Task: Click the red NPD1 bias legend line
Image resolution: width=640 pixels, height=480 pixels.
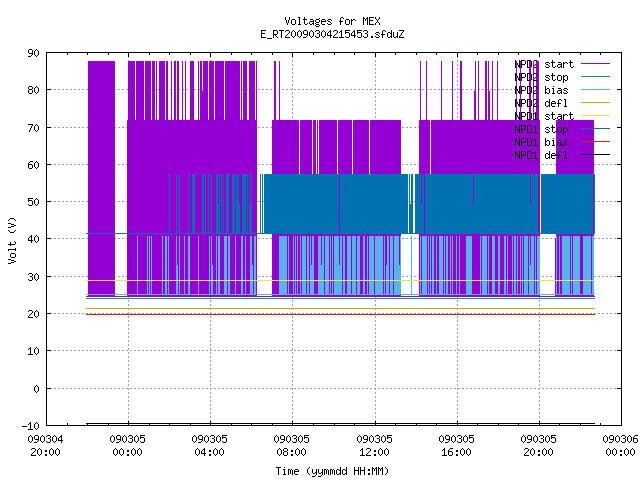Action: click(595, 142)
